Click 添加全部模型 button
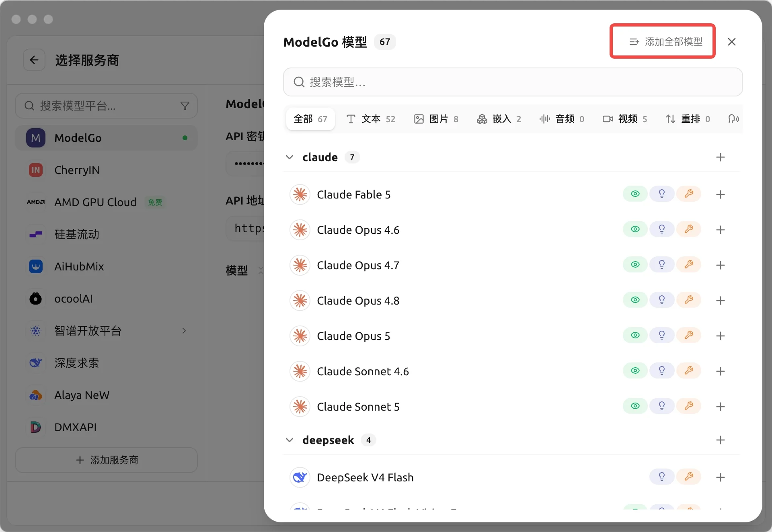Image resolution: width=772 pixels, height=532 pixels. coord(665,42)
